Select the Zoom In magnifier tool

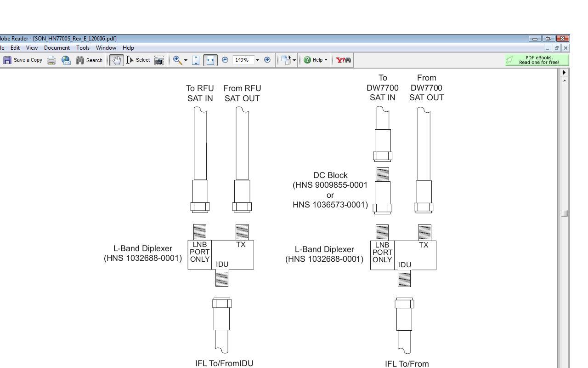pyautogui.click(x=177, y=60)
